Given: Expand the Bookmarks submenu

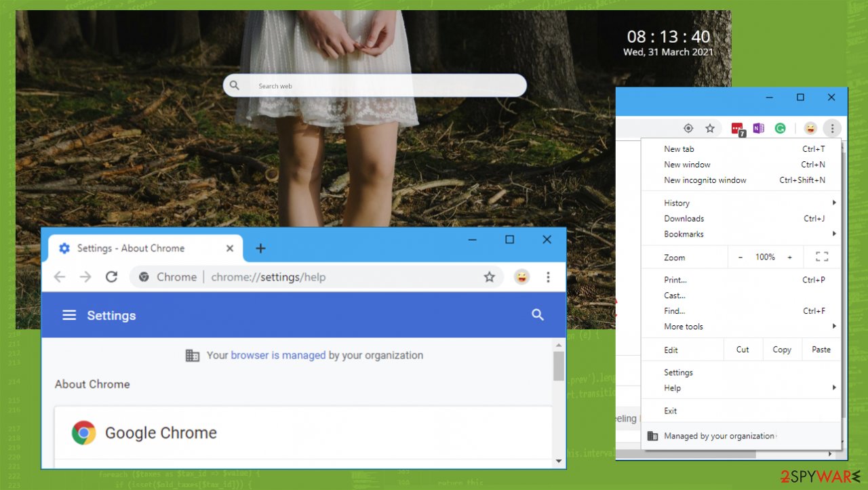Looking at the screenshot, I should coord(741,234).
